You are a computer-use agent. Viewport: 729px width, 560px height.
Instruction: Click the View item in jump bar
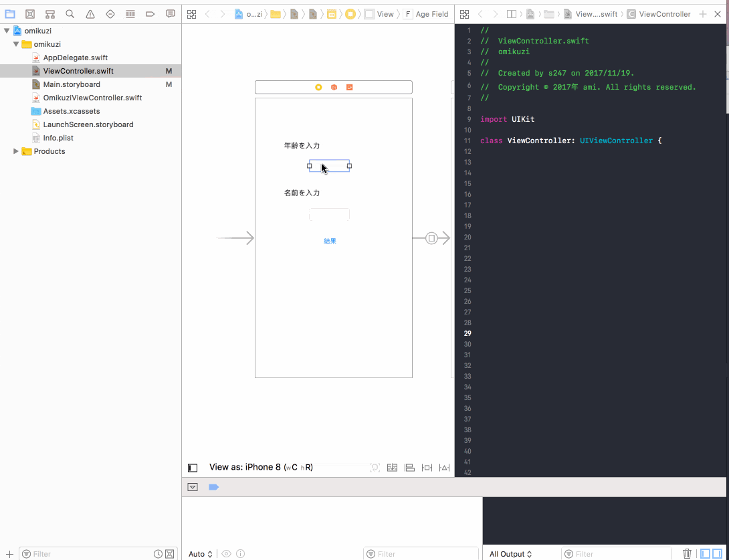point(379,15)
